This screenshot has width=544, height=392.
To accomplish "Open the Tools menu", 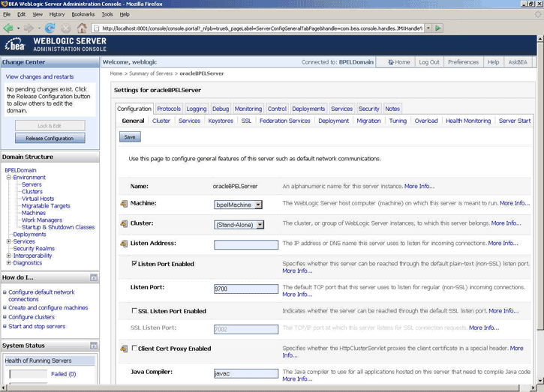I will tap(107, 14).
